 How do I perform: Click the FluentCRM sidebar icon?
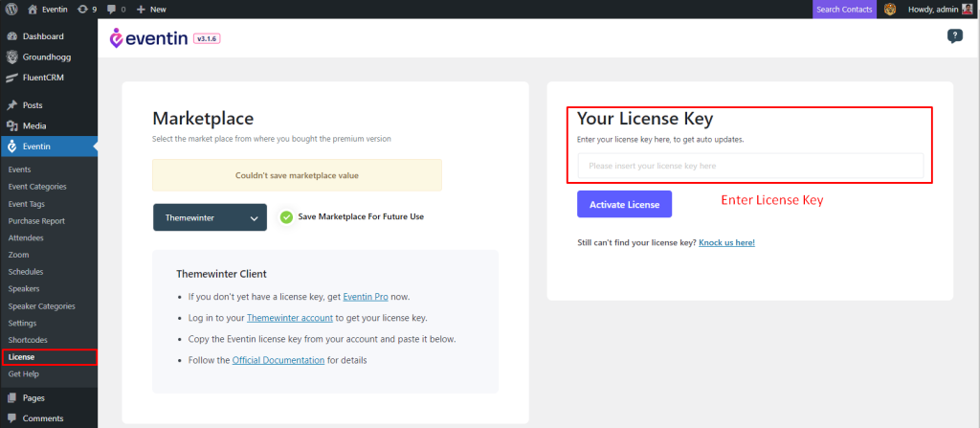coord(11,78)
